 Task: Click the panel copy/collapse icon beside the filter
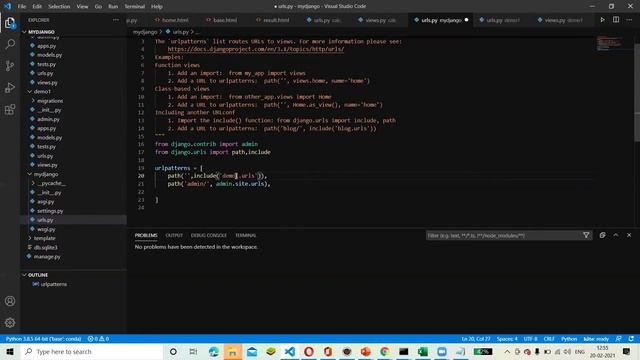[602, 235]
